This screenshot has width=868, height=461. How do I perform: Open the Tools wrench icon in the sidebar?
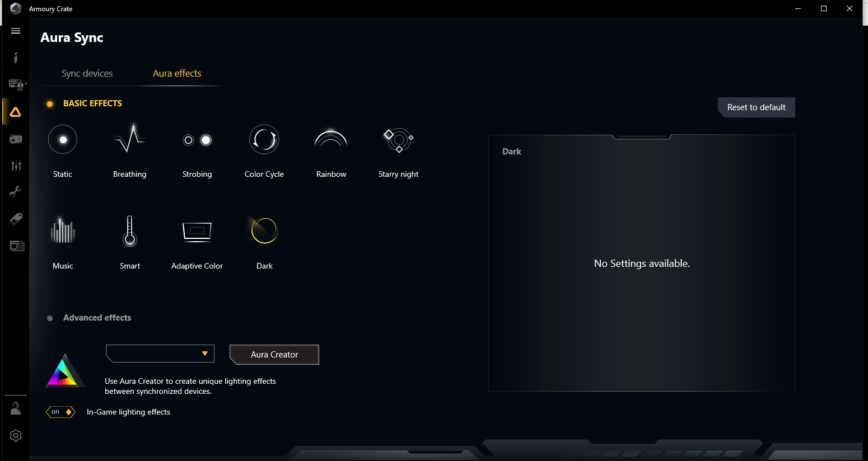coord(16,192)
